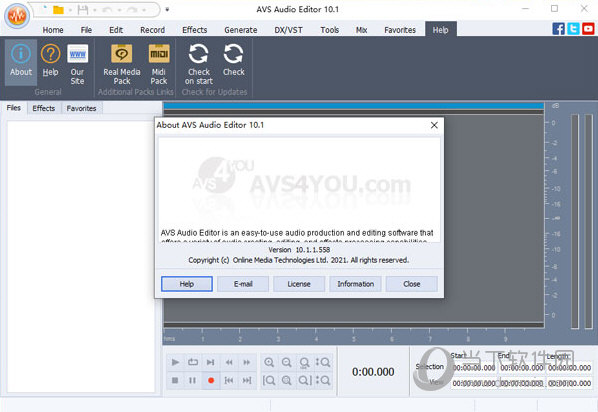Click the Pause transport button

pos(193,380)
